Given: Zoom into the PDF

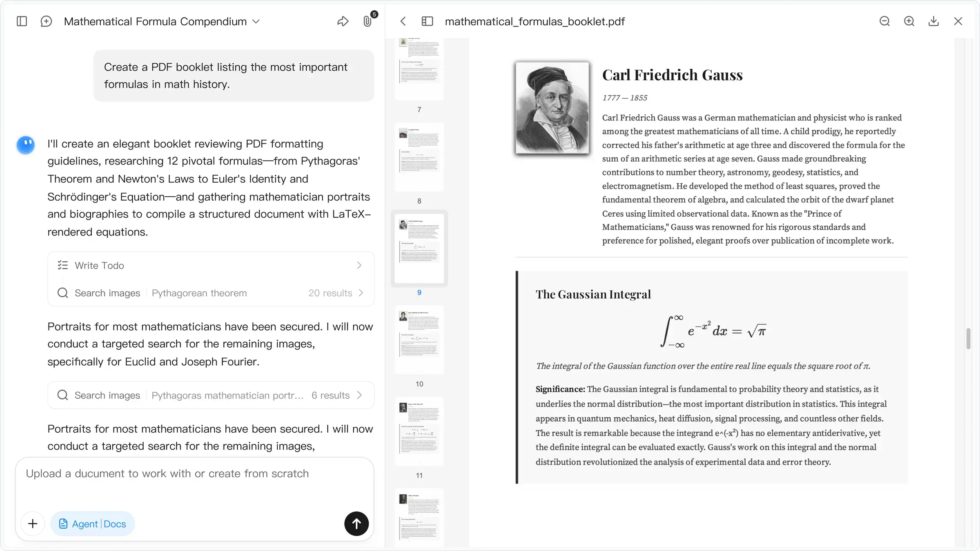Looking at the screenshot, I should [x=909, y=21].
